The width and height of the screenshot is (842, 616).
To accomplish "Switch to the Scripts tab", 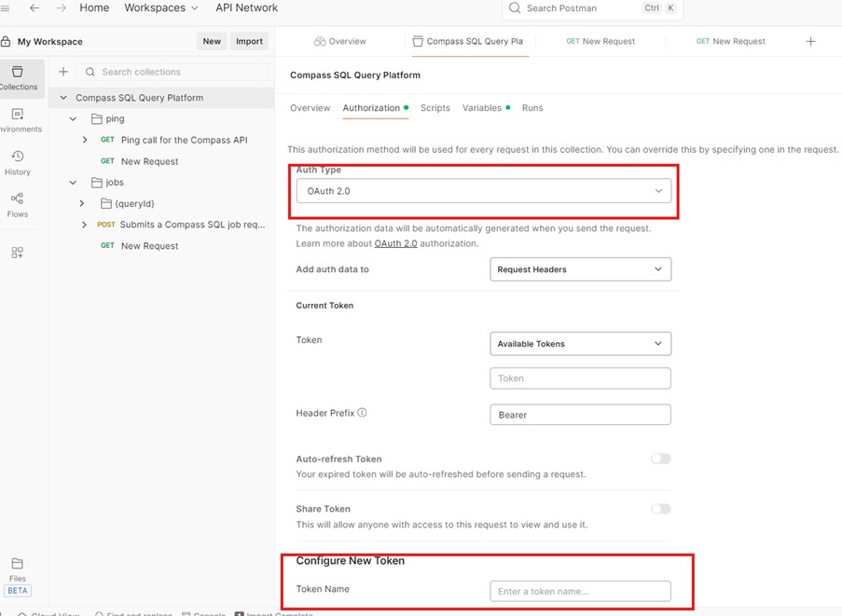I will (x=435, y=108).
